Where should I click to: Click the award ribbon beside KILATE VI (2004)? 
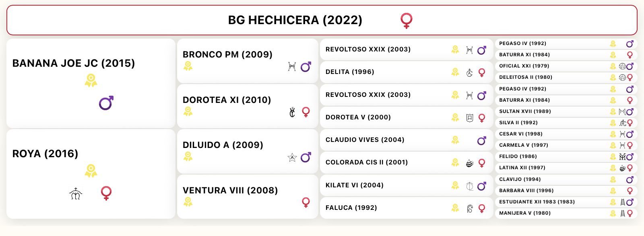[x=455, y=185]
